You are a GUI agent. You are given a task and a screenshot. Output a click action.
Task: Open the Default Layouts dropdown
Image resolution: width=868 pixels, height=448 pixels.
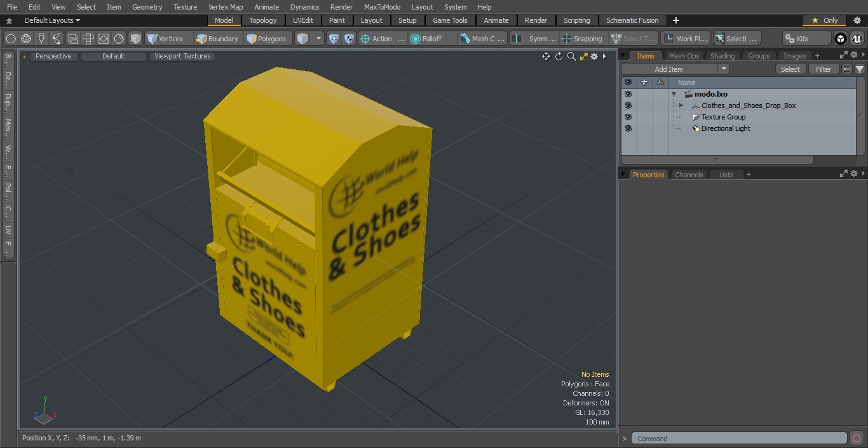click(x=52, y=20)
